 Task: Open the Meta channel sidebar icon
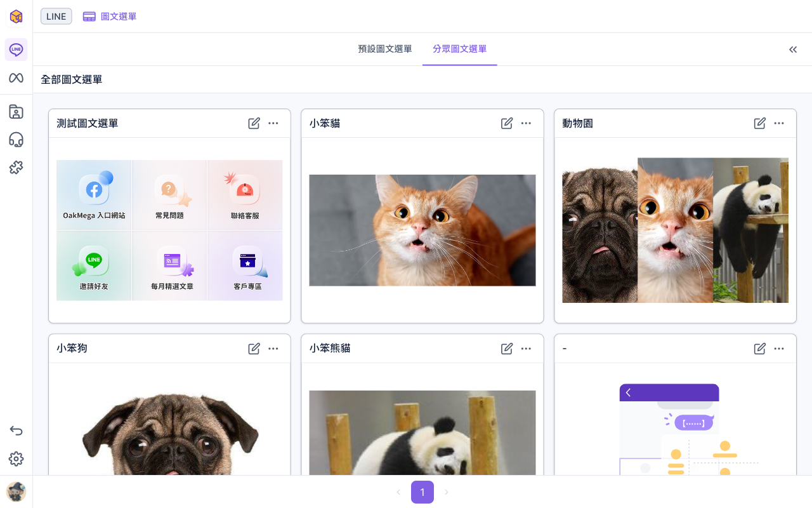pos(16,78)
